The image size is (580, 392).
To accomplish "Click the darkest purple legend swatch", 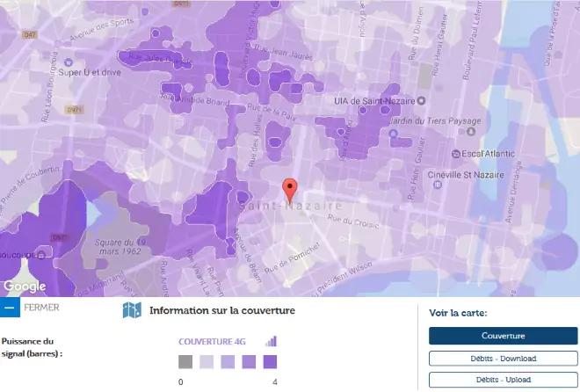I will coord(270,361).
